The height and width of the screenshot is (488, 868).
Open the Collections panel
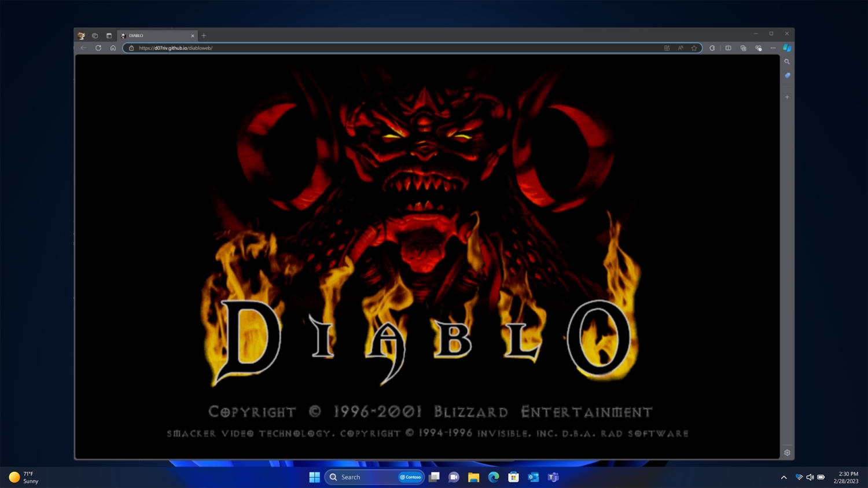pos(744,48)
